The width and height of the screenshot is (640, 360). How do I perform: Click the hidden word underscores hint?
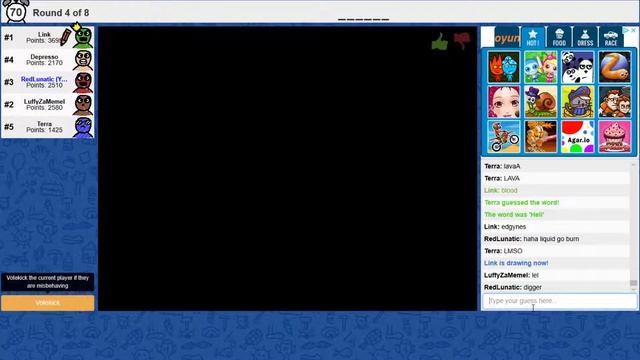(363, 19)
